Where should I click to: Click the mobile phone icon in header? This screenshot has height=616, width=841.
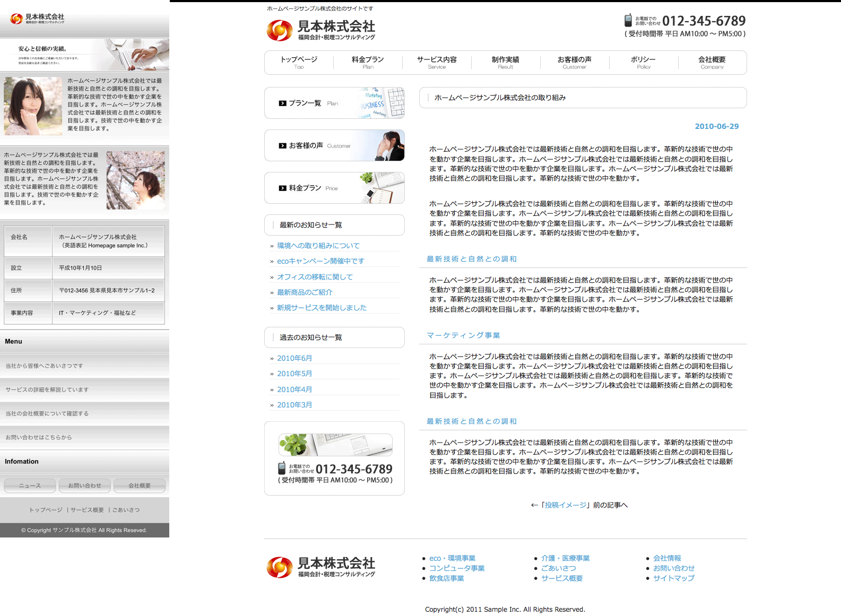pyautogui.click(x=628, y=20)
